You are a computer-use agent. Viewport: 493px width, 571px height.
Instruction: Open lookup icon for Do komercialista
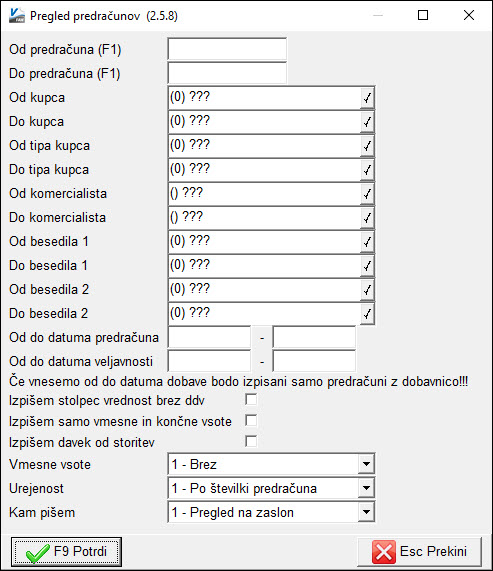point(367,218)
